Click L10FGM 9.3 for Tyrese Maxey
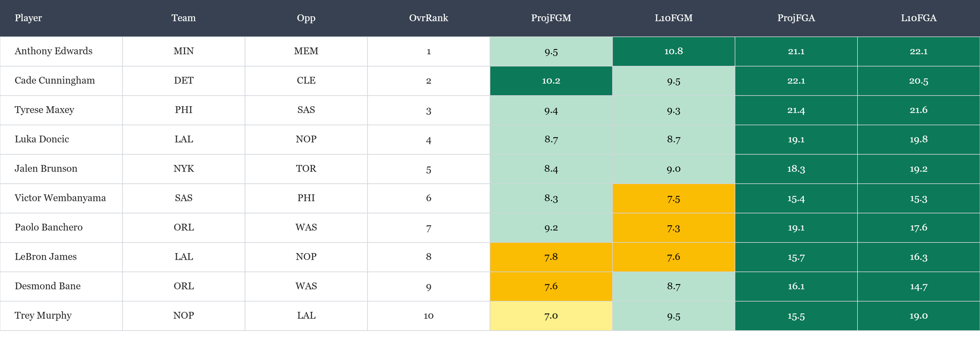 click(673, 110)
